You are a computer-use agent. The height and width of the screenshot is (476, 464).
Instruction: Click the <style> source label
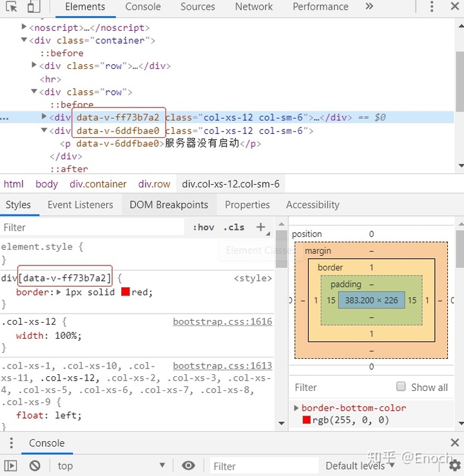click(x=253, y=278)
